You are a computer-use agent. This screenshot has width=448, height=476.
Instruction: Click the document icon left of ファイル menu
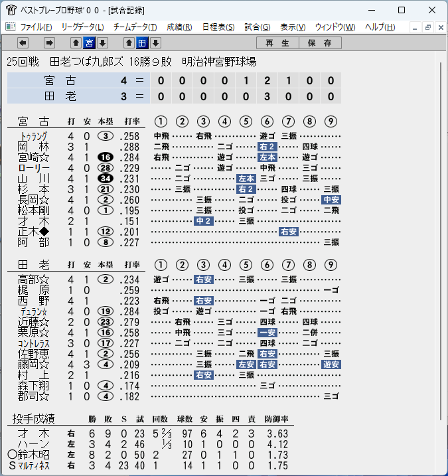click(11, 27)
